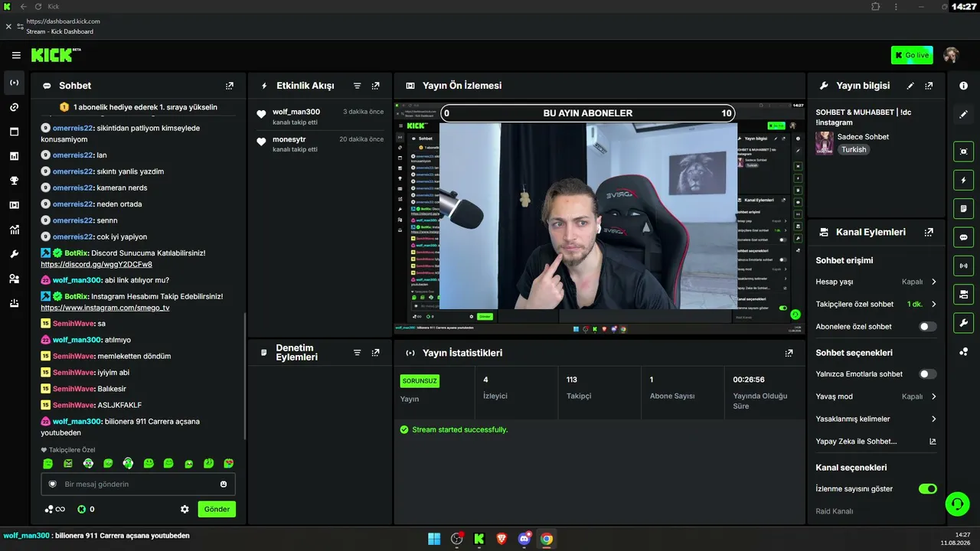The height and width of the screenshot is (551, 980).
Task: Click the Turkish language tag
Action: point(854,150)
